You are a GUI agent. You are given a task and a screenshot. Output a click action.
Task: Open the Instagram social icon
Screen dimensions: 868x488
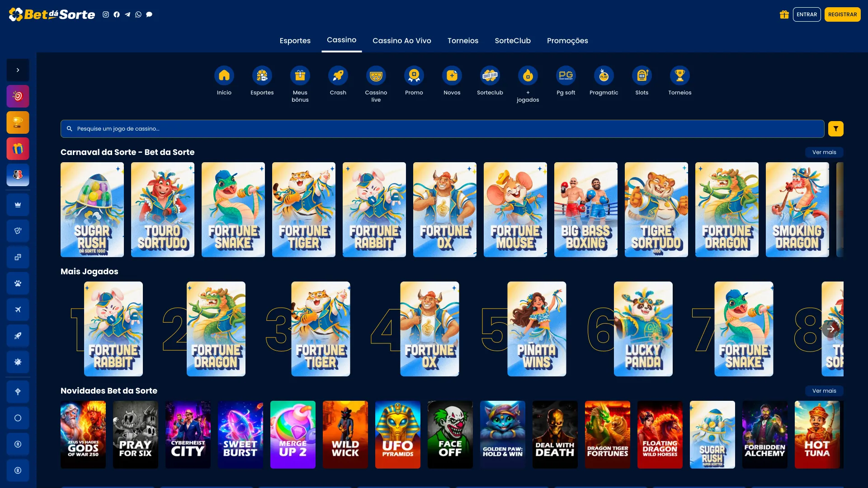click(106, 14)
